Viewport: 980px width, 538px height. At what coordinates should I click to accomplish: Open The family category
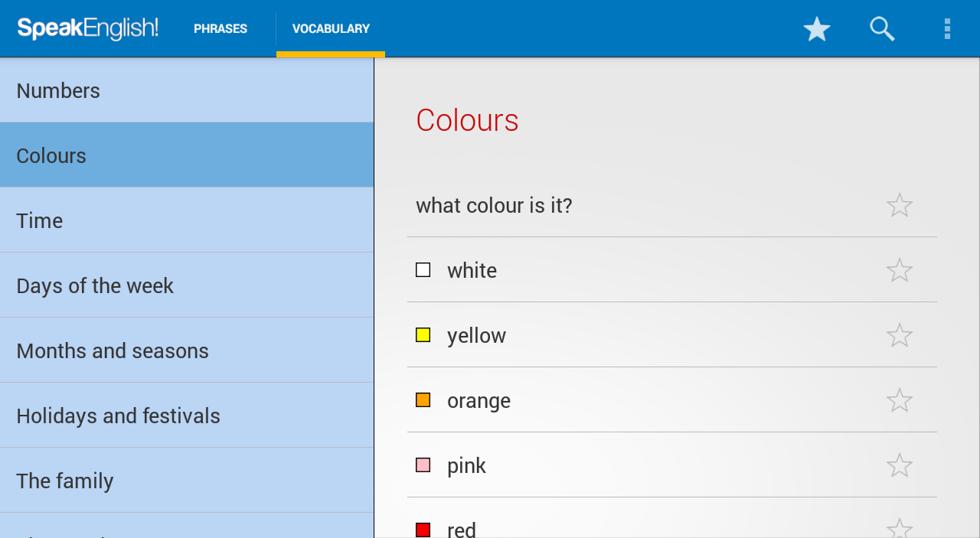click(x=187, y=481)
